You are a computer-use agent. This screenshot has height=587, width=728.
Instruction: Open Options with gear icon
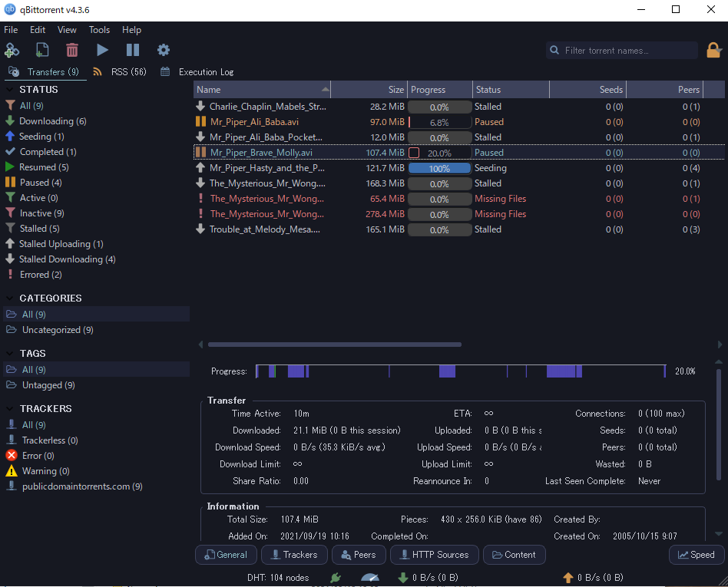pyautogui.click(x=164, y=50)
